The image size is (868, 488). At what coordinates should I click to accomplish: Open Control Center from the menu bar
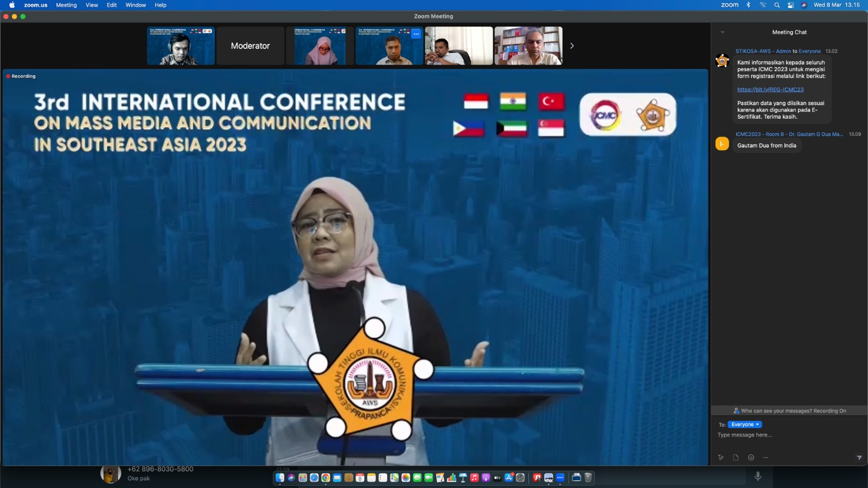click(x=791, y=5)
